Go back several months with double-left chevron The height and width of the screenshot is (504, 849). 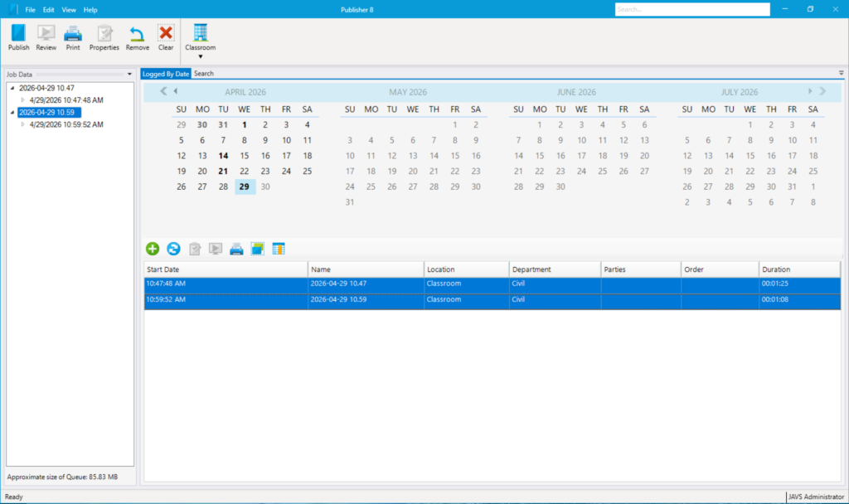click(163, 91)
